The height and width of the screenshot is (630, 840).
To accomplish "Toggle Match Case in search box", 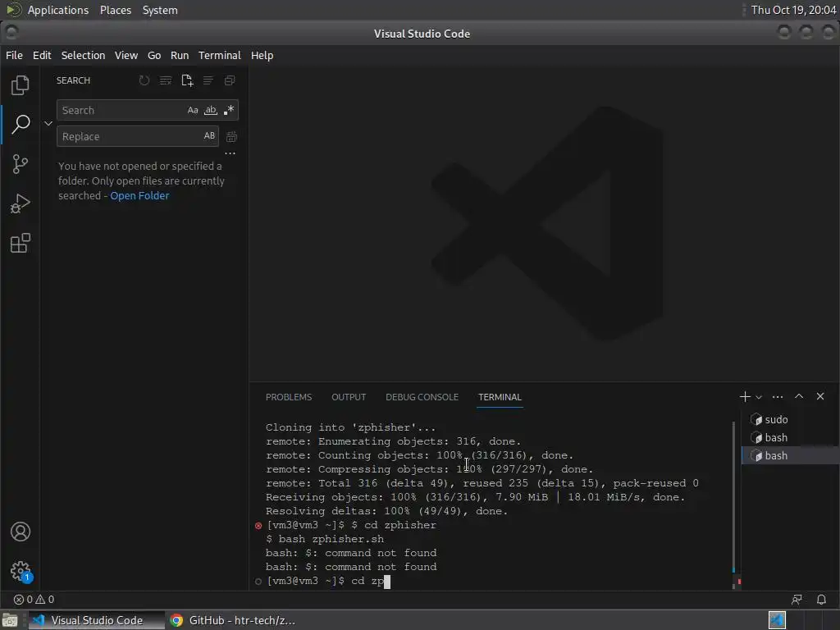I will click(193, 111).
